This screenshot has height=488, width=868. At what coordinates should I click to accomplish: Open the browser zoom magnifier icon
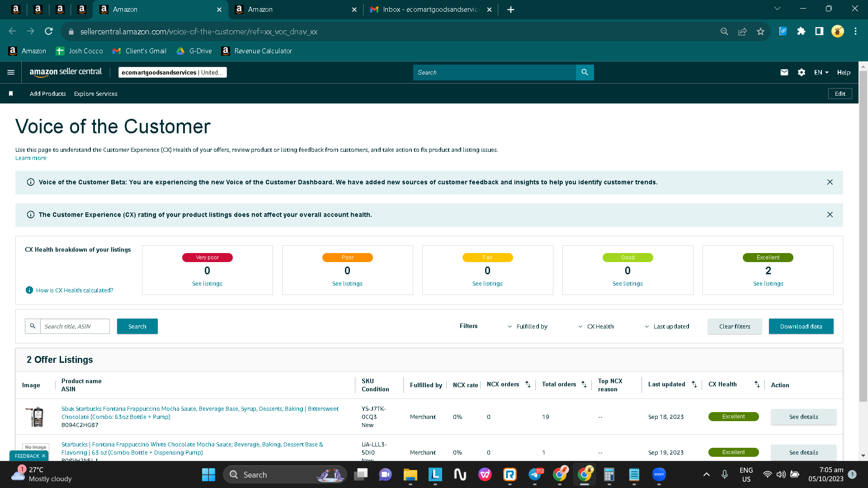pos(724,31)
